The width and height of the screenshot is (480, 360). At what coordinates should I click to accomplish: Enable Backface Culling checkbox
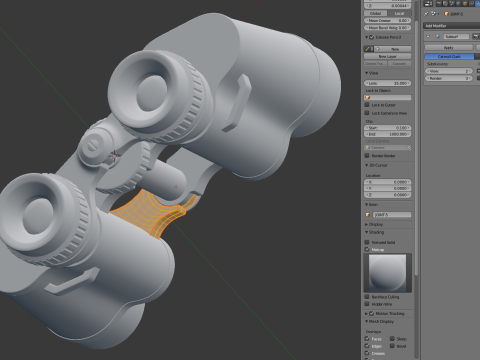coord(367,297)
